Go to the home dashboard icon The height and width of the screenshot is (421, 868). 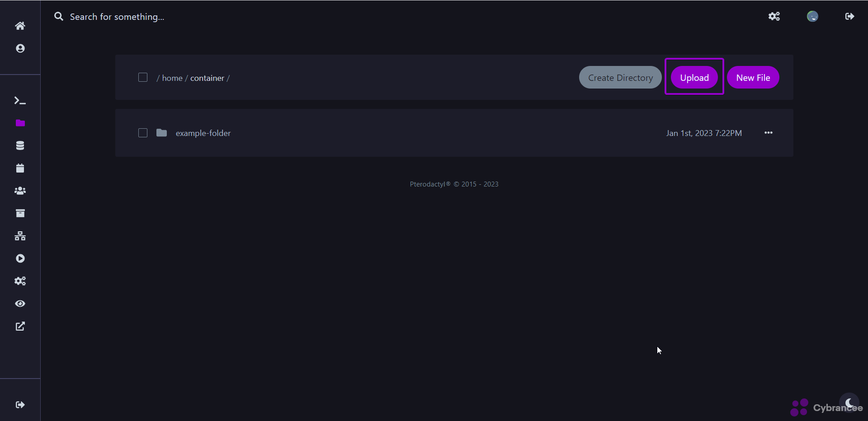point(20,26)
